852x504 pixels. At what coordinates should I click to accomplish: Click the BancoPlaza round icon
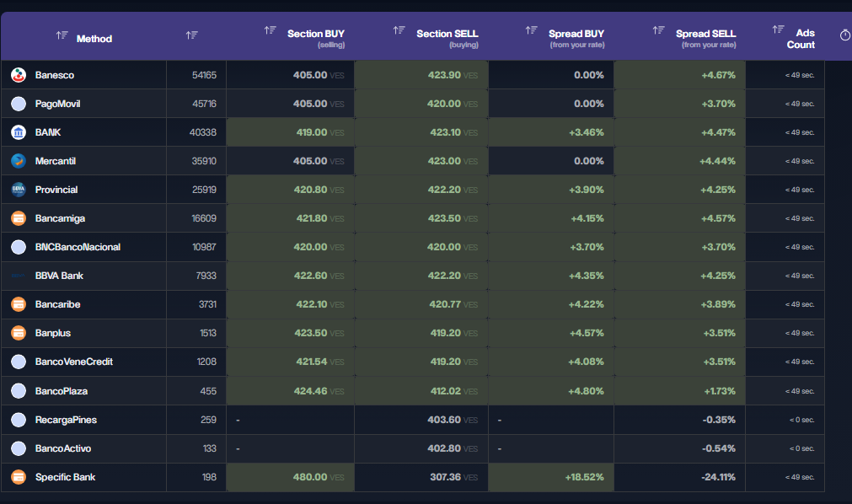[x=19, y=391]
